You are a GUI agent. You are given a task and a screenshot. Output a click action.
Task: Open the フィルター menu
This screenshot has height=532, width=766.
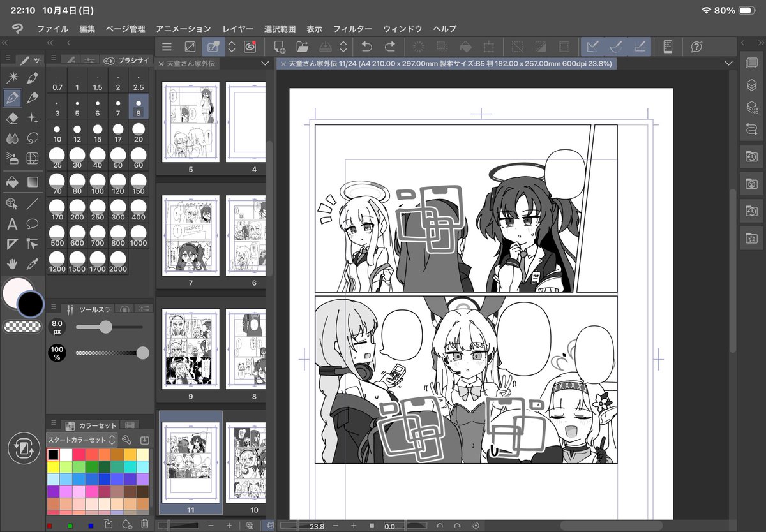[x=352, y=29]
